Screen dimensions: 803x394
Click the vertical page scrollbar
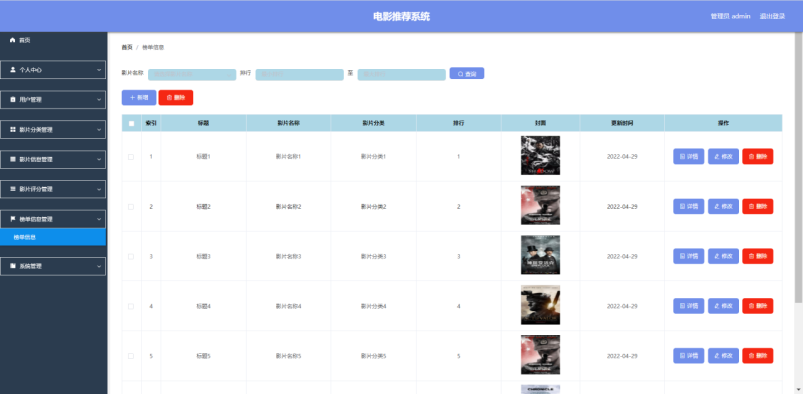pyautogui.click(x=798, y=169)
